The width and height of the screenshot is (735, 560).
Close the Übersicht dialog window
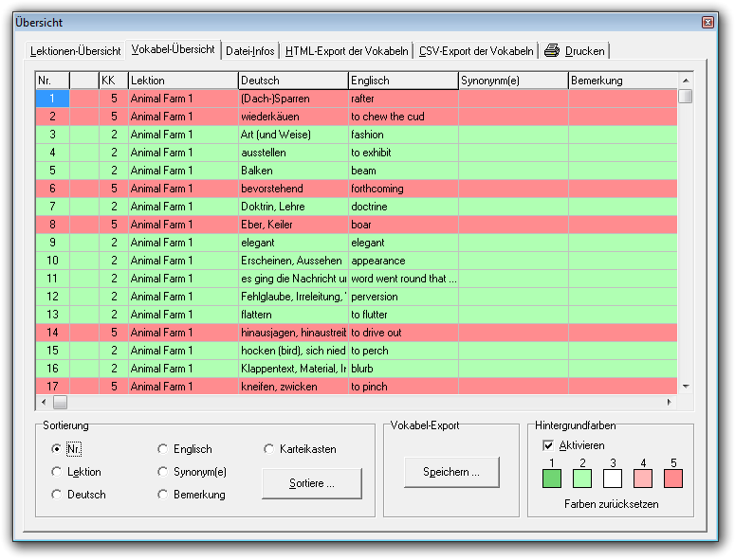707,22
